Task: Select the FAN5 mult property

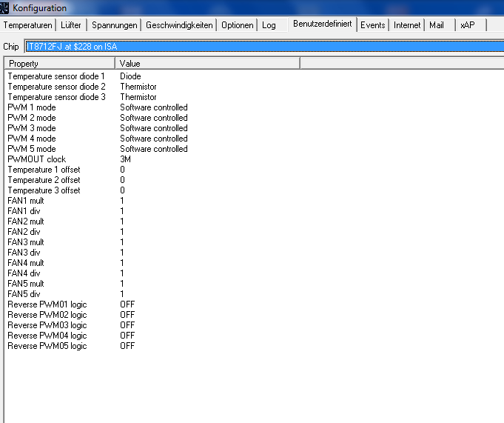Action: click(x=26, y=284)
